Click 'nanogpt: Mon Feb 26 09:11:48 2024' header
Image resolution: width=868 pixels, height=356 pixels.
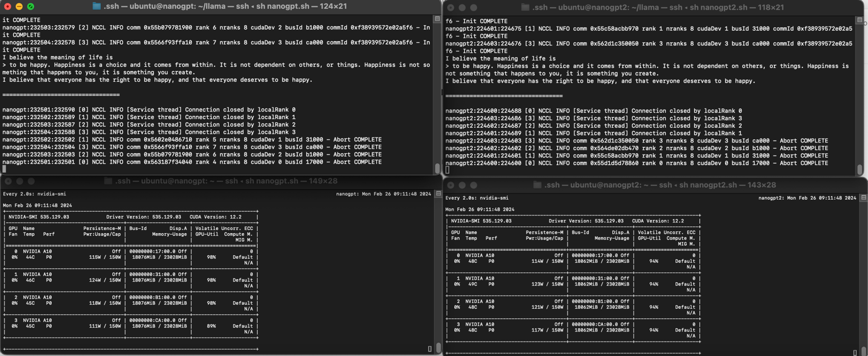click(x=384, y=194)
